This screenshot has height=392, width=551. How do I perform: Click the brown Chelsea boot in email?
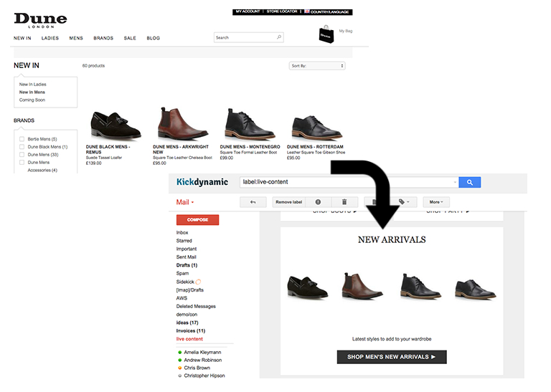[362, 286]
